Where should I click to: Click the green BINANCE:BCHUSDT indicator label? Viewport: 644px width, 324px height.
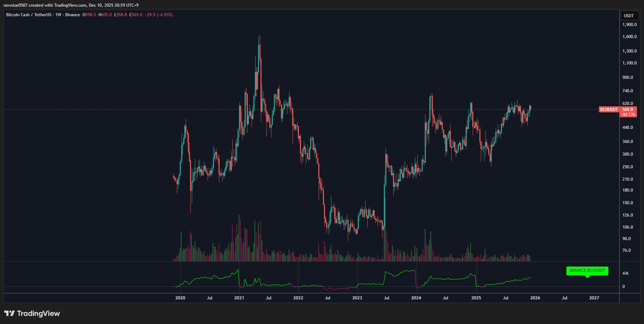pyautogui.click(x=587, y=271)
